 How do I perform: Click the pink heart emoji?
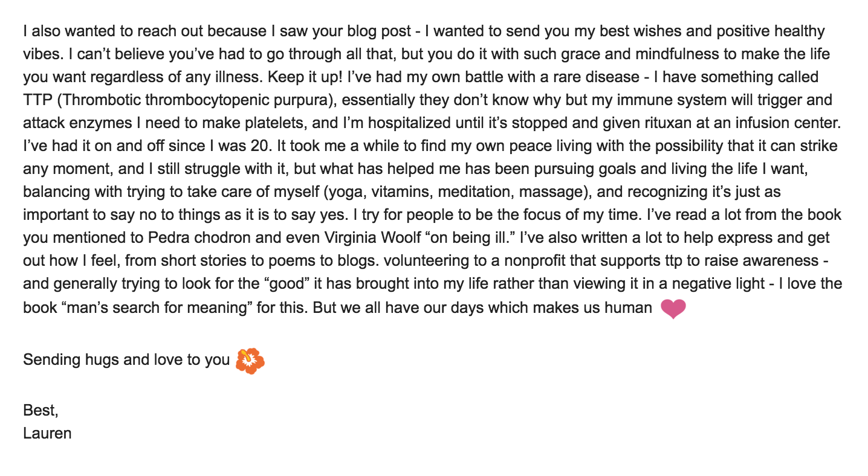(x=673, y=309)
